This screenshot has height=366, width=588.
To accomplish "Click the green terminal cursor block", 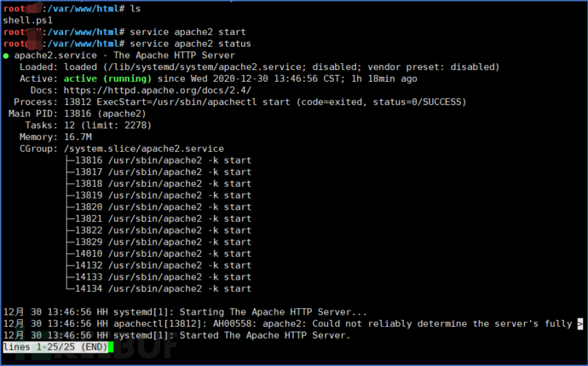I will 111,347.
